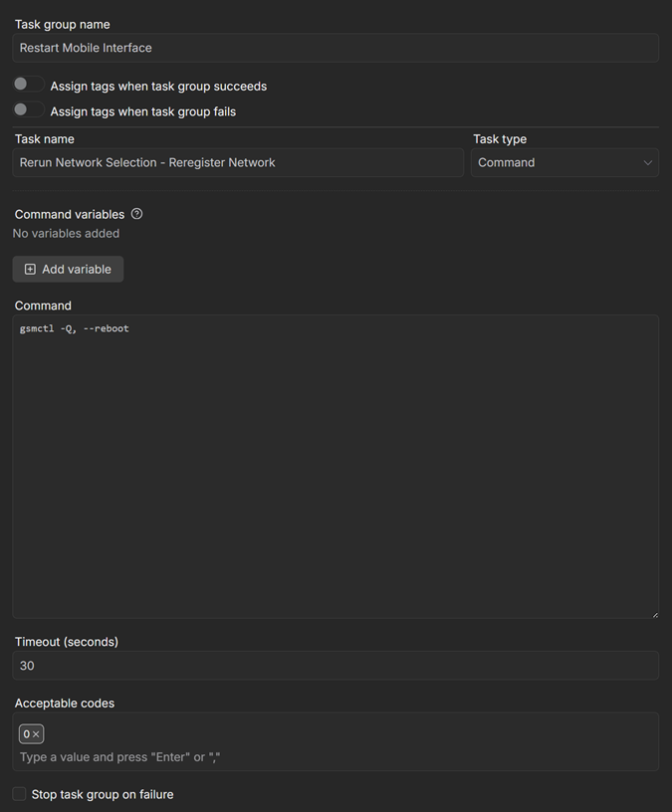
Task: Click the "gsmctl -Q, --reboot" command text
Action: 75,328
